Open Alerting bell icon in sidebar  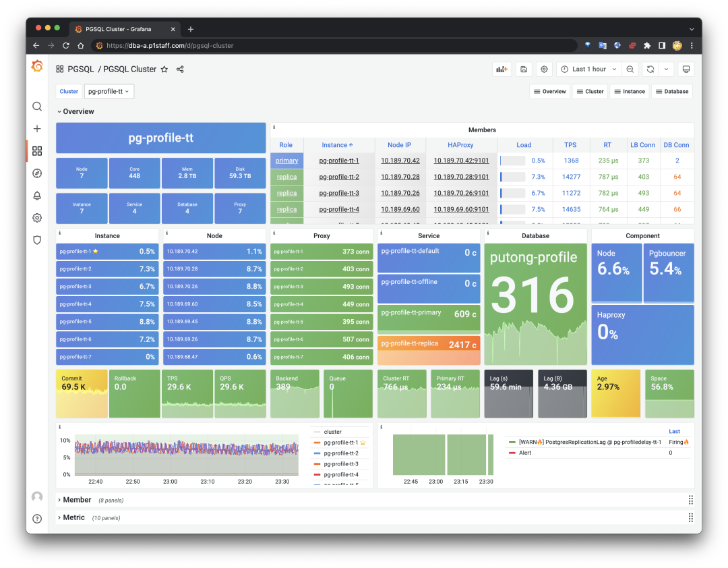coord(37,196)
